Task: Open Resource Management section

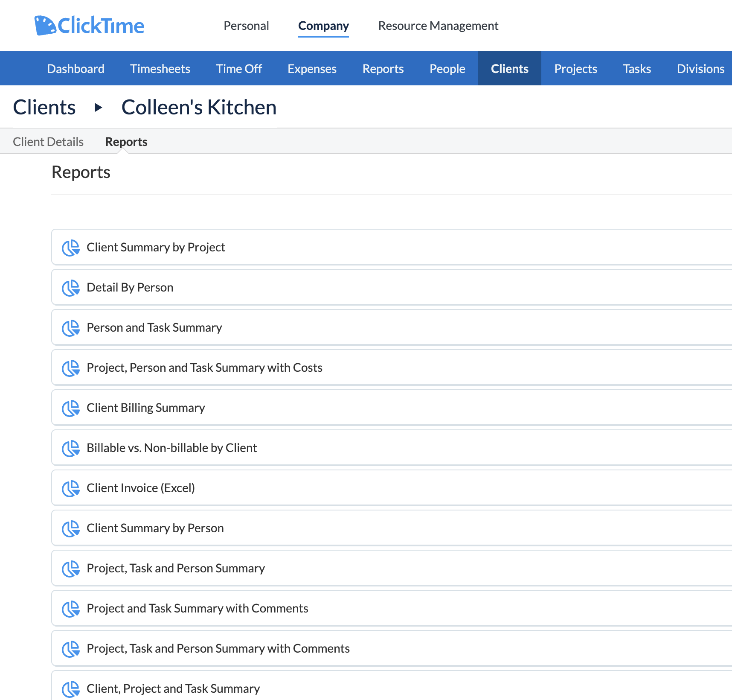Action: (x=438, y=26)
